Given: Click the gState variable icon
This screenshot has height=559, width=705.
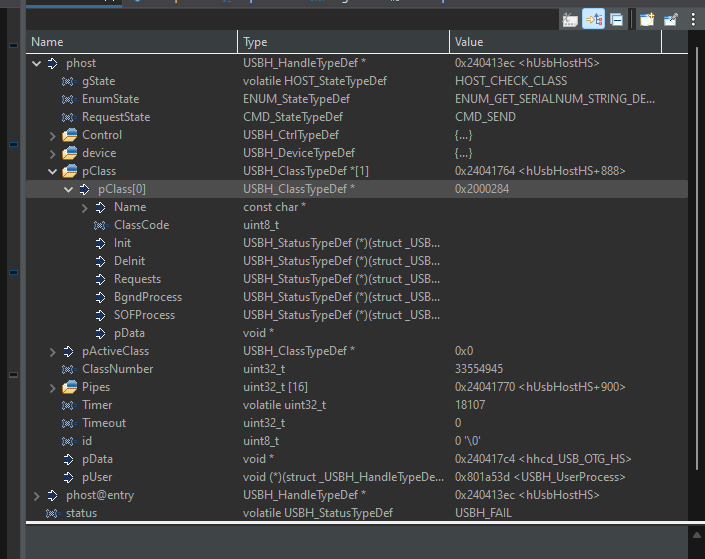Looking at the screenshot, I should coord(68,81).
